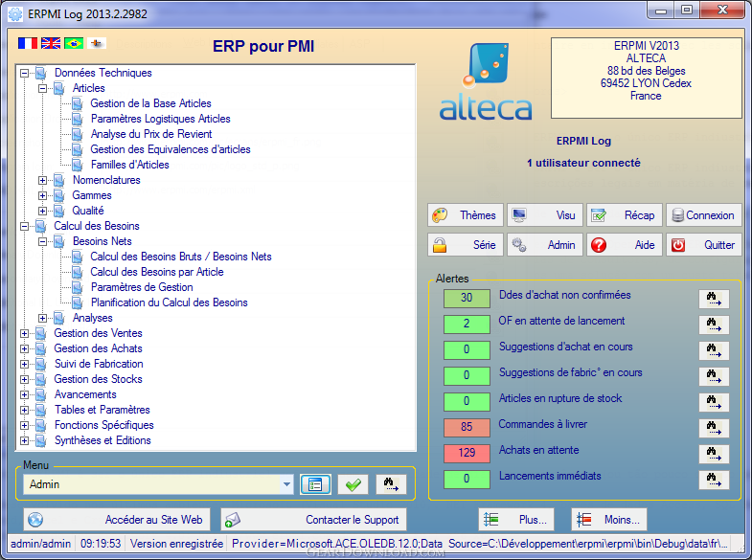Click the list view icon beside the Menu dropdown
The height and width of the screenshot is (560, 752).
(x=315, y=484)
